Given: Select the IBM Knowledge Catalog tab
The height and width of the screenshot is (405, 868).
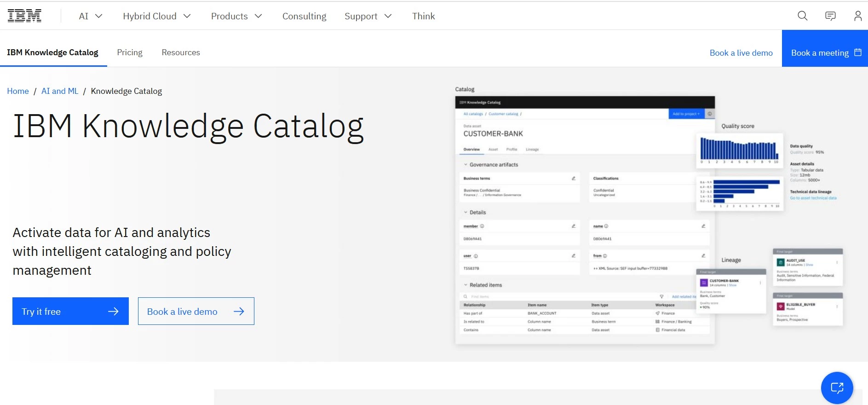Looking at the screenshot, I should (53, 52).
